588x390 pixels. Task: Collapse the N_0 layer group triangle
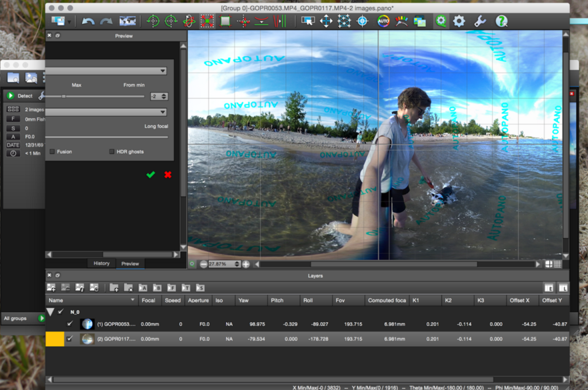[x=51, y=311]
